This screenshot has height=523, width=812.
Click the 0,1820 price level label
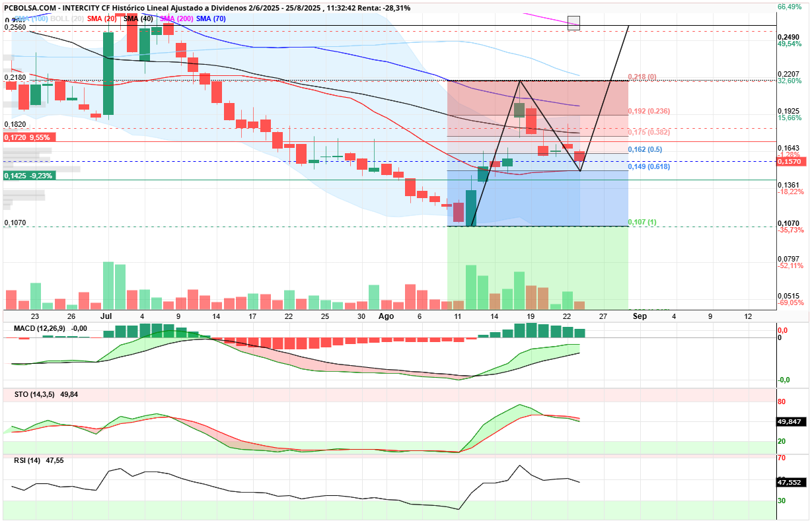click(15, 124)
